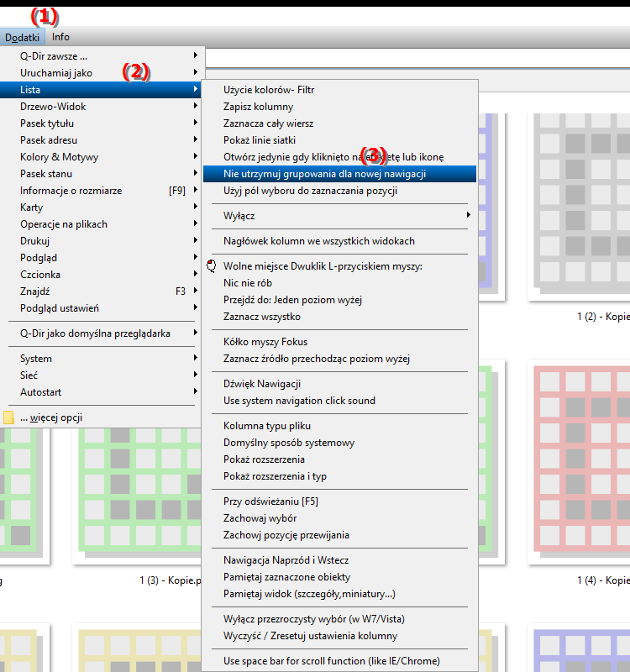The image size is (630, 672).
Task: Open Q-Dir jako domyślna przeglądarka entry
Action: coord(102,333)
